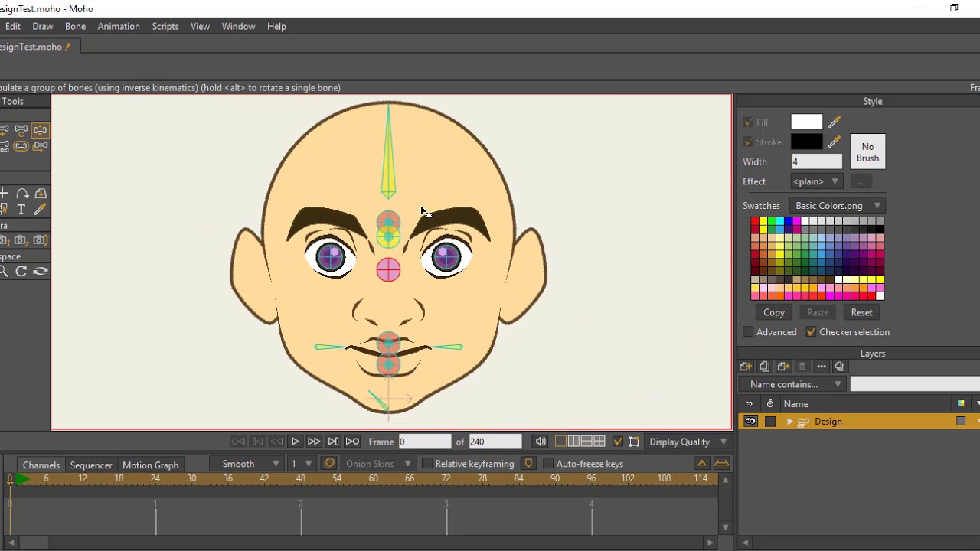
Task: Open the Smooth interpolation dropdown
Action: [245, 464]
